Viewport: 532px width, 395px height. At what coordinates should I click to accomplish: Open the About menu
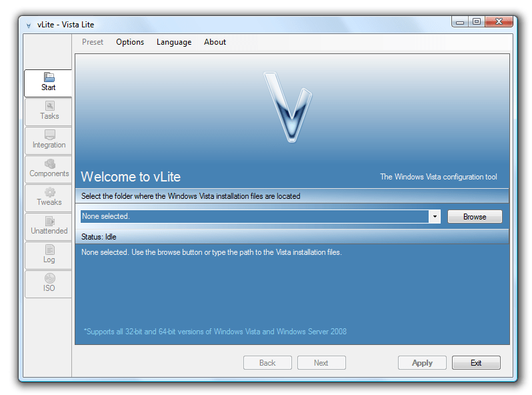215,42
